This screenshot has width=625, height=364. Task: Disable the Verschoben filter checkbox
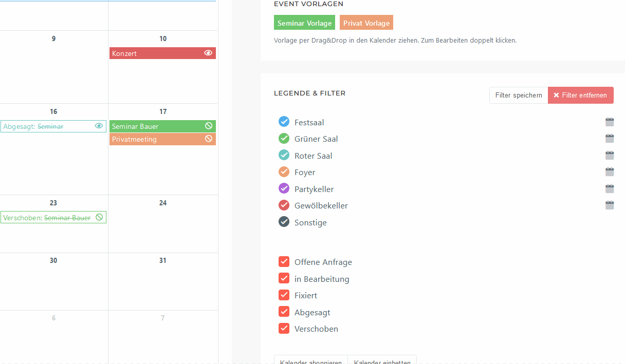click(284, 329)
